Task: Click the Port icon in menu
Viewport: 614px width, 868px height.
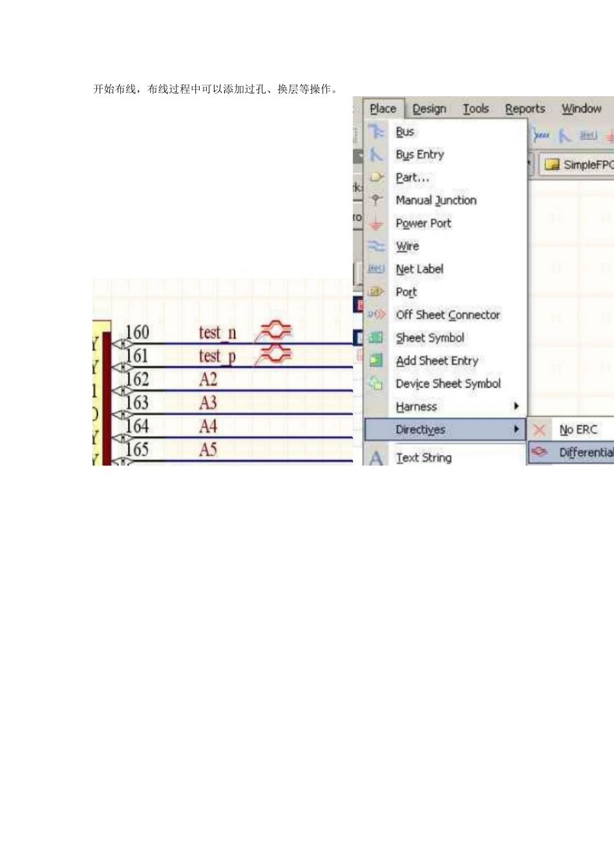Action: 376,292
